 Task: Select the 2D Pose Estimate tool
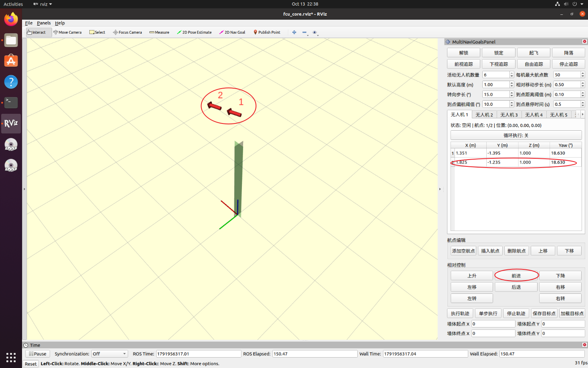[194, 32]
